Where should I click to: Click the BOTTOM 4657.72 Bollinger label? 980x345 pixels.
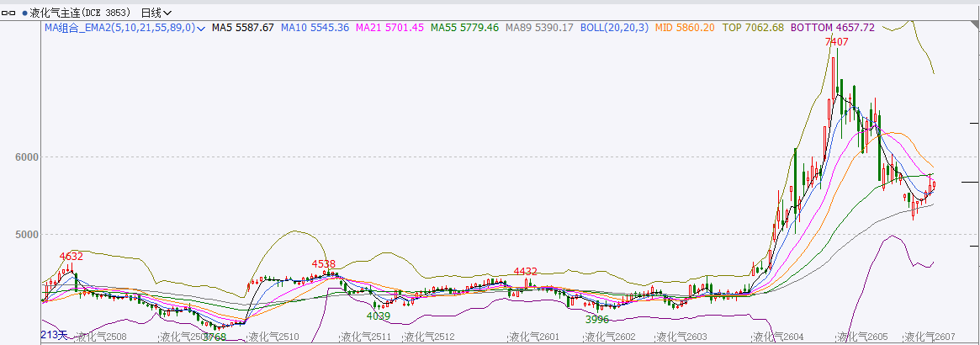(832, 28)
